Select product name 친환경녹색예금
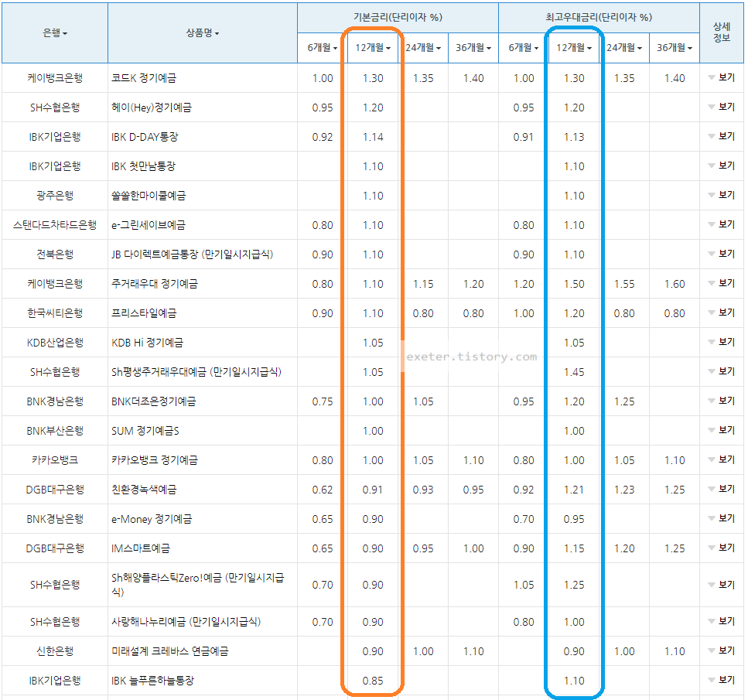The height and width of the screenshot is (700, 748). click(x=144, y=490)
